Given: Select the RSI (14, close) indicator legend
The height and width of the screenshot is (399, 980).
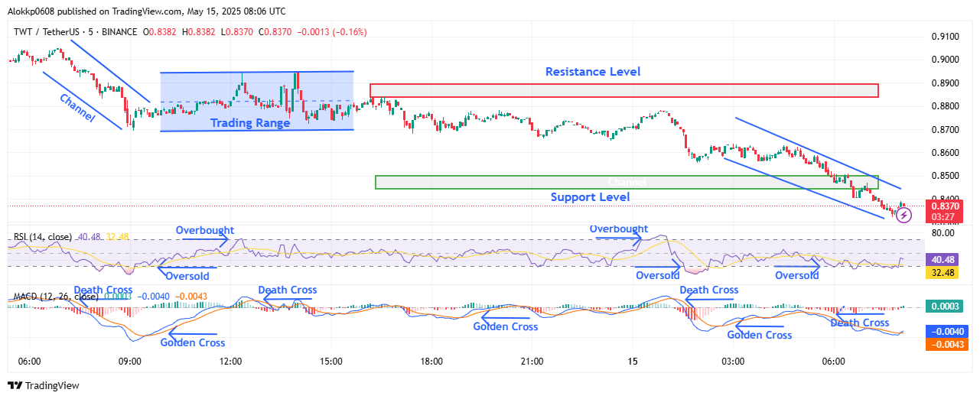Looking at the screenshot, I should point(43,237).
